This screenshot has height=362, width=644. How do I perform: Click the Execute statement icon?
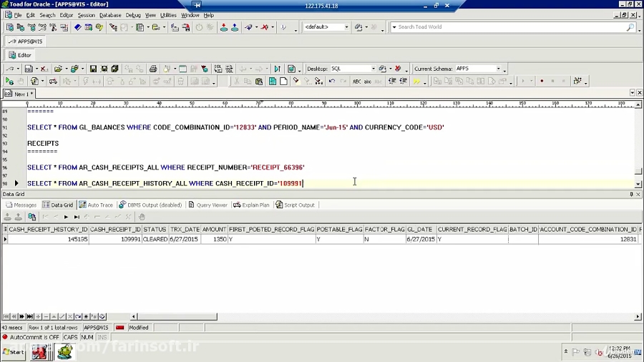(x=9, y=82)
